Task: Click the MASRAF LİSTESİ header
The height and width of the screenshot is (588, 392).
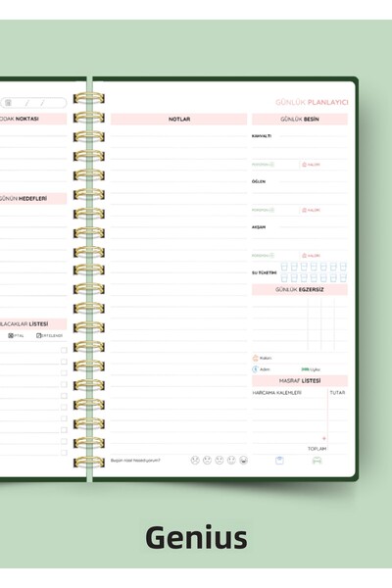Action: click(300, 381)
